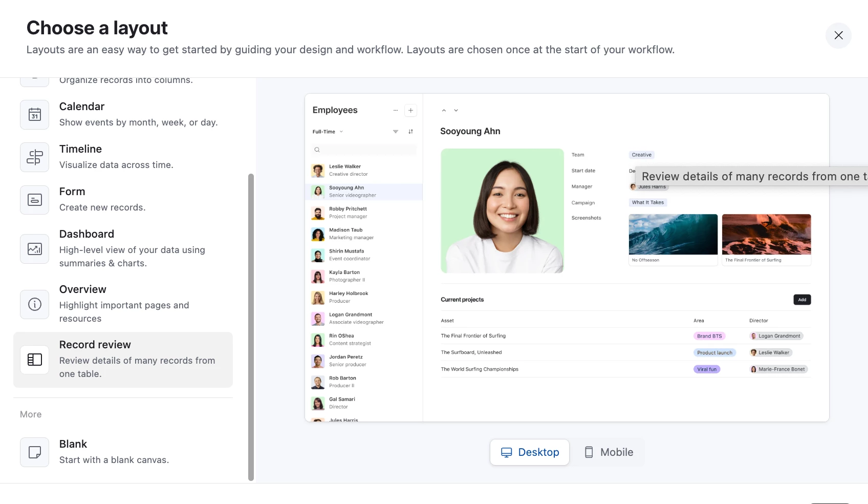
Task: Switch preview to Desktop
Action: pyautogui.click(x=530, y=452)
